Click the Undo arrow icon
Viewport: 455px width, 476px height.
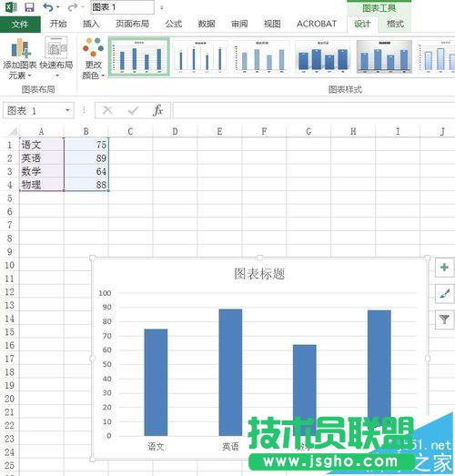47,7
